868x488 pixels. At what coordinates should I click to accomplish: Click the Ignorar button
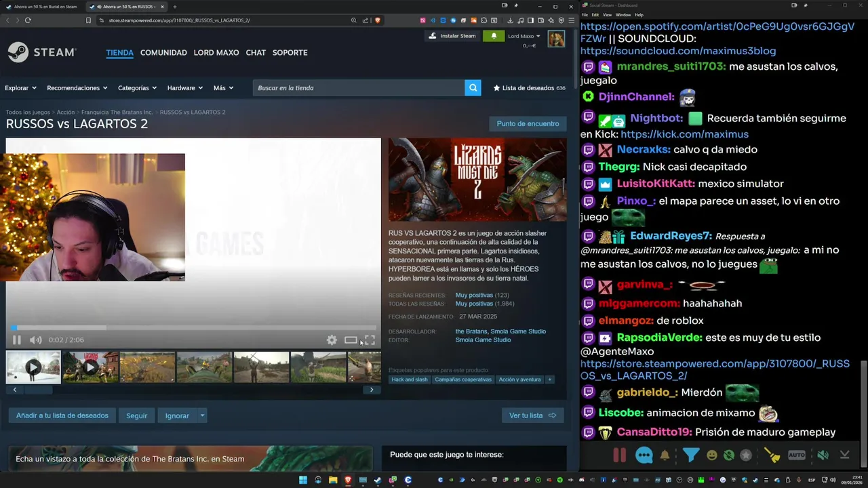(x=177, y=415)
